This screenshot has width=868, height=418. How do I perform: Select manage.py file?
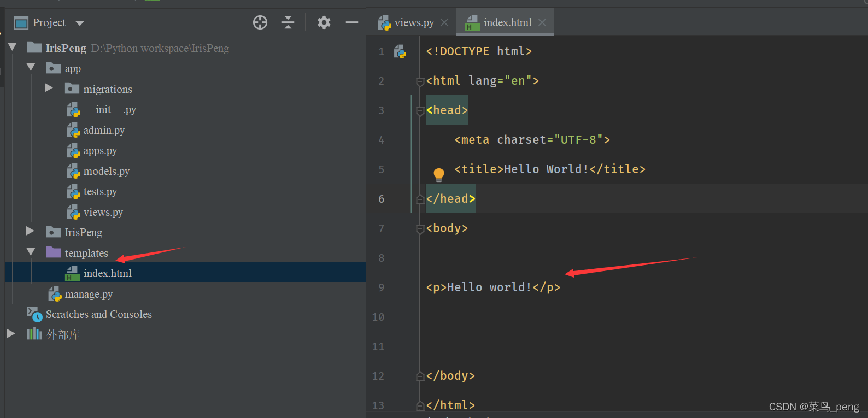(x=89, y=294)
